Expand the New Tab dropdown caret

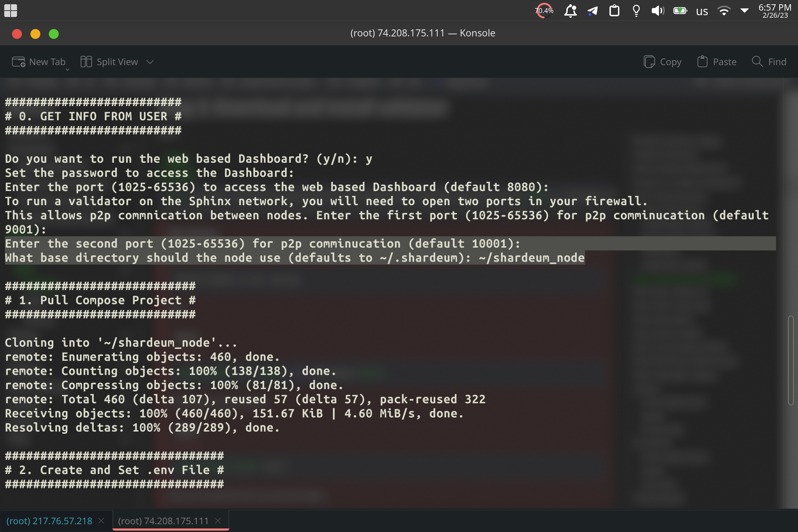[x=68, y=69]
